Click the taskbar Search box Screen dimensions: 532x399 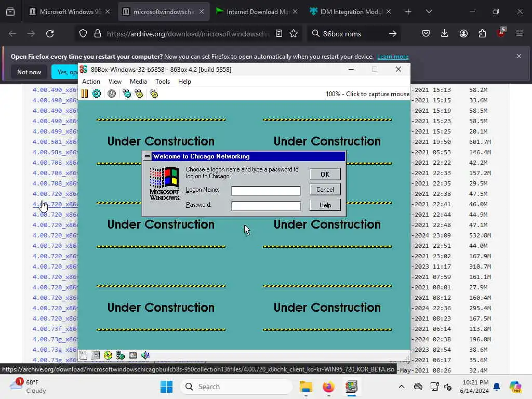coord(236,387)
